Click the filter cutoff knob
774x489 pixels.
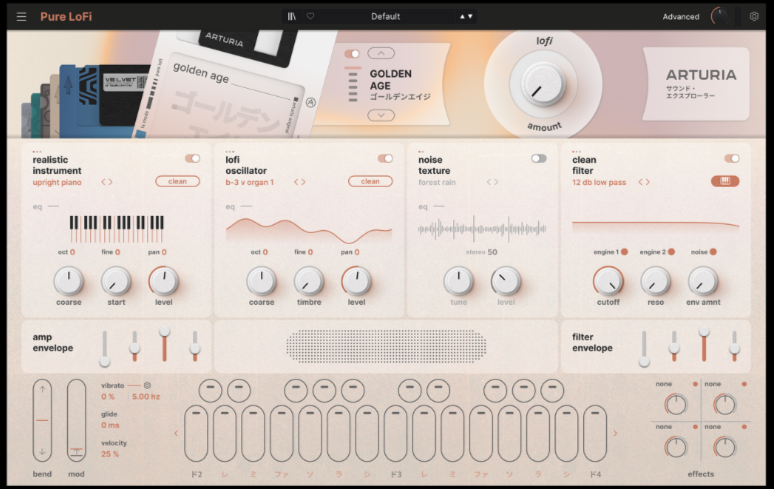point(608,281)
